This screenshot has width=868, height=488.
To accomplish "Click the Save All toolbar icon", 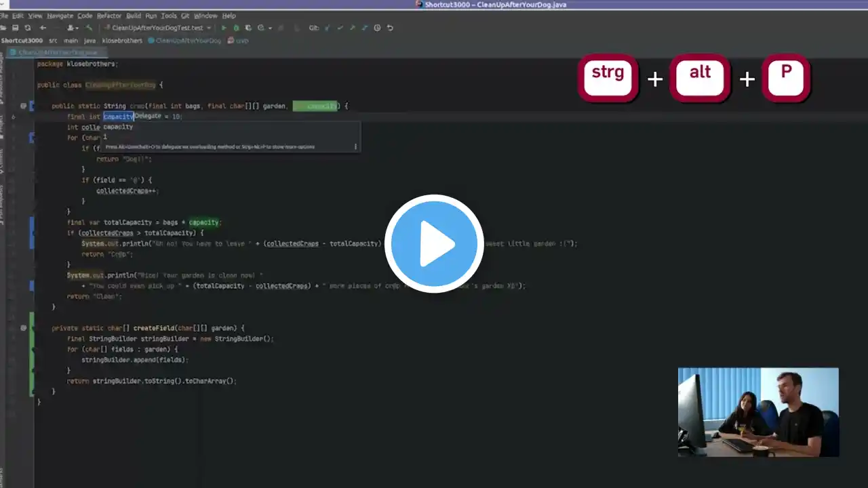I will [15, 28].
